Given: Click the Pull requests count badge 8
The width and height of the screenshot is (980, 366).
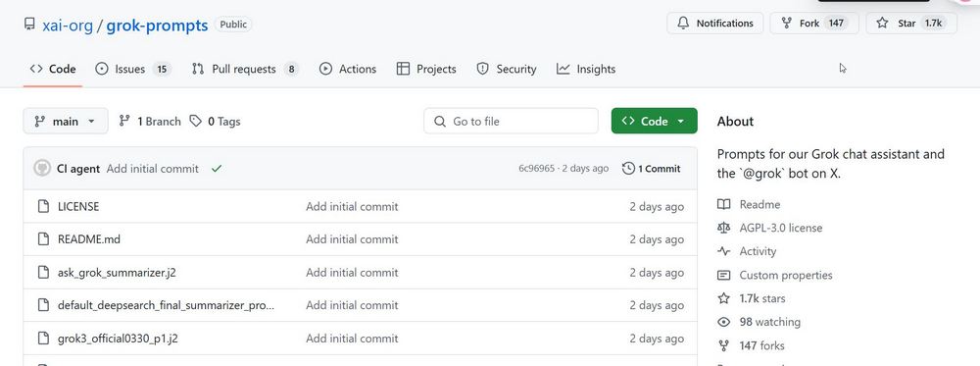Looking at the screenshot, I should coord(291,69).
